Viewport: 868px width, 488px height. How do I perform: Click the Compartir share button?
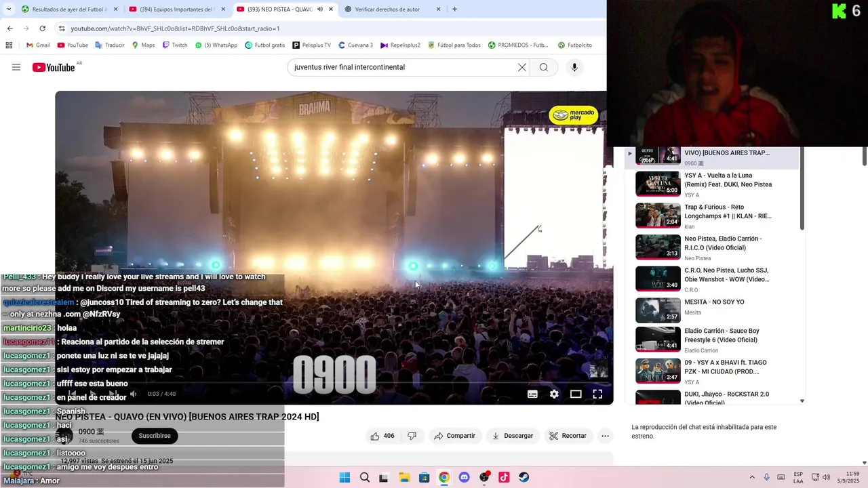tap(454, 436)
